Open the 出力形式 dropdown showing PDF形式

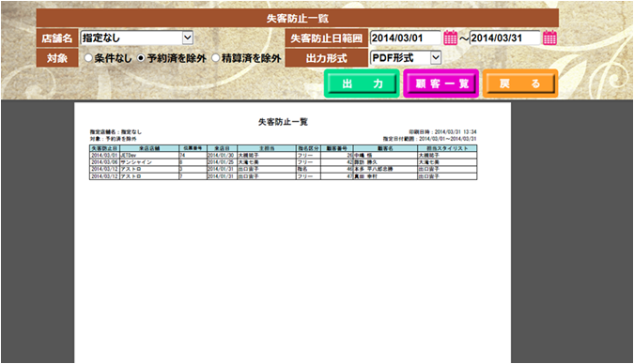(x=405, y=58)
